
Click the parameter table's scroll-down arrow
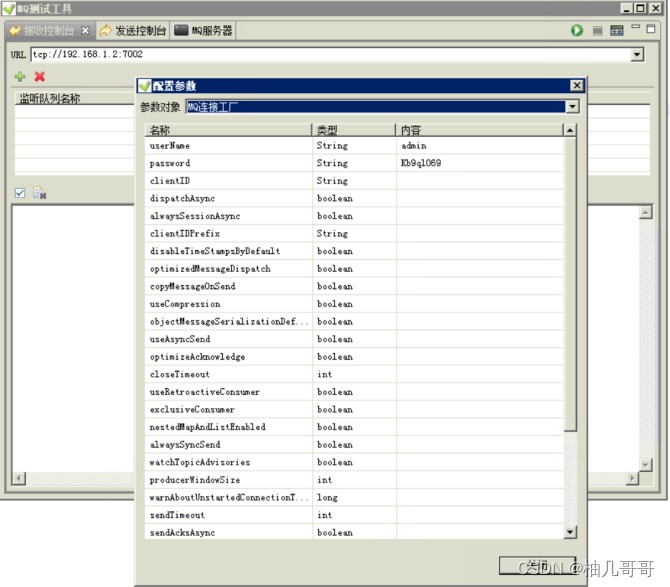570,532
